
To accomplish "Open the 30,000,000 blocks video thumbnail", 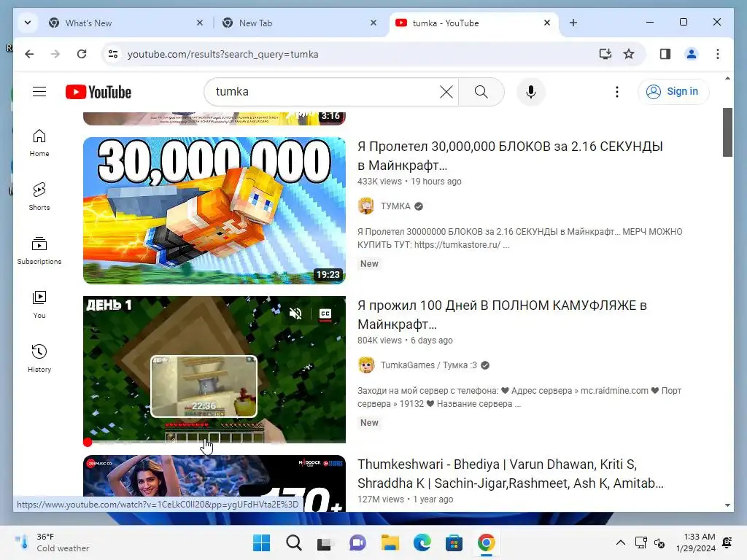I will pos(214,211).
